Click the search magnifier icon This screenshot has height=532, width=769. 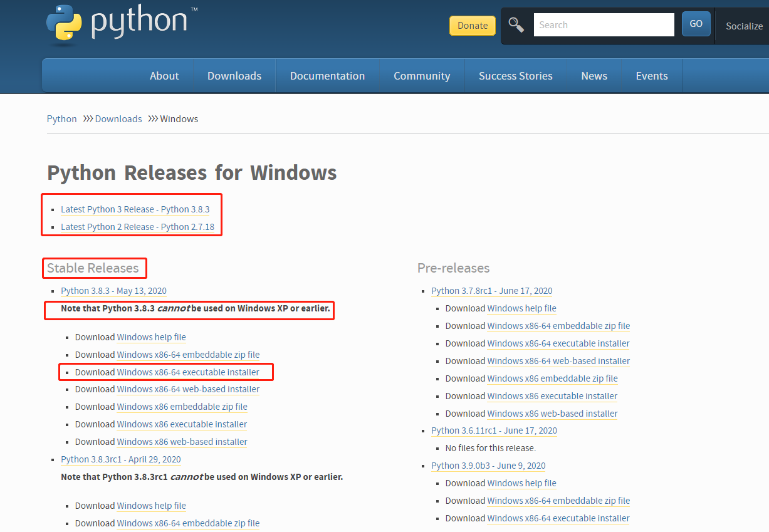click(x=515, y=24)
